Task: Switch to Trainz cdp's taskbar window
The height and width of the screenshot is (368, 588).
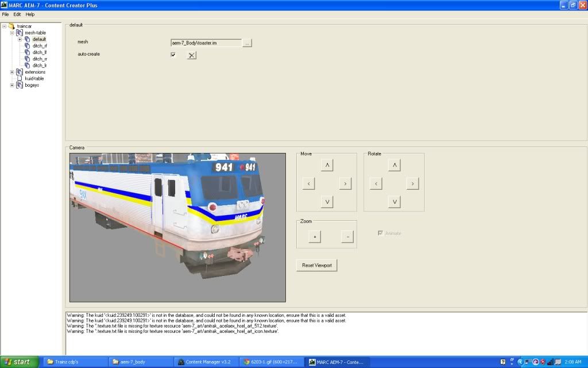Action: tap(75, 362)
